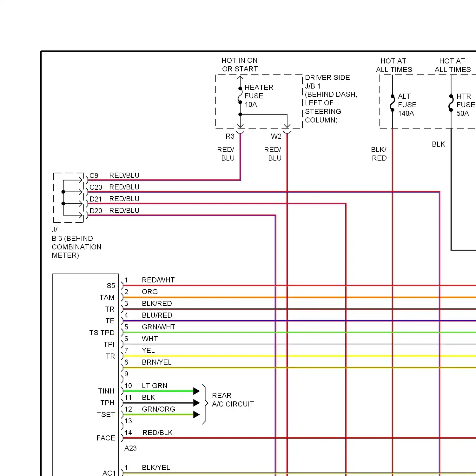
Task: Click the TS TPD terminal label
Action: 102,333
